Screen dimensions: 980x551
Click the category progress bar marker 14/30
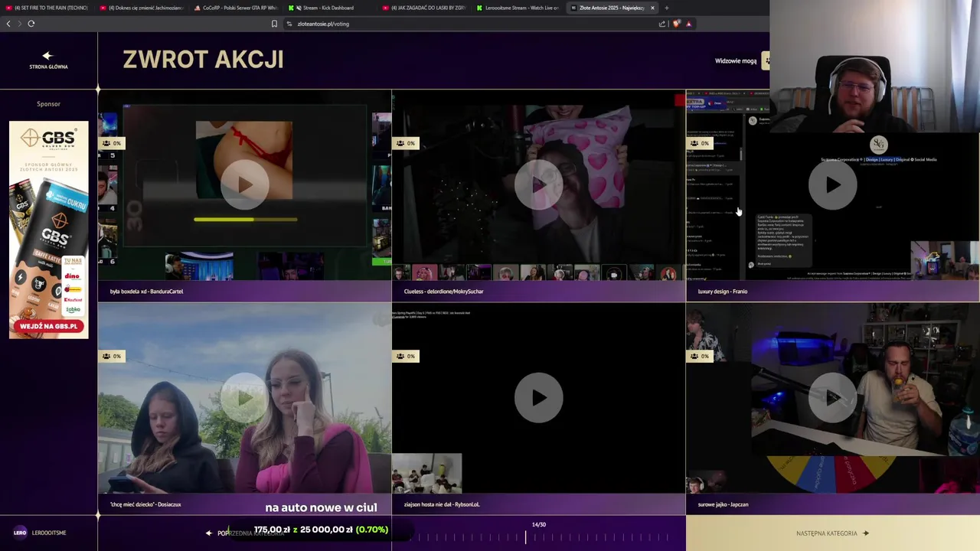[526, 537]
